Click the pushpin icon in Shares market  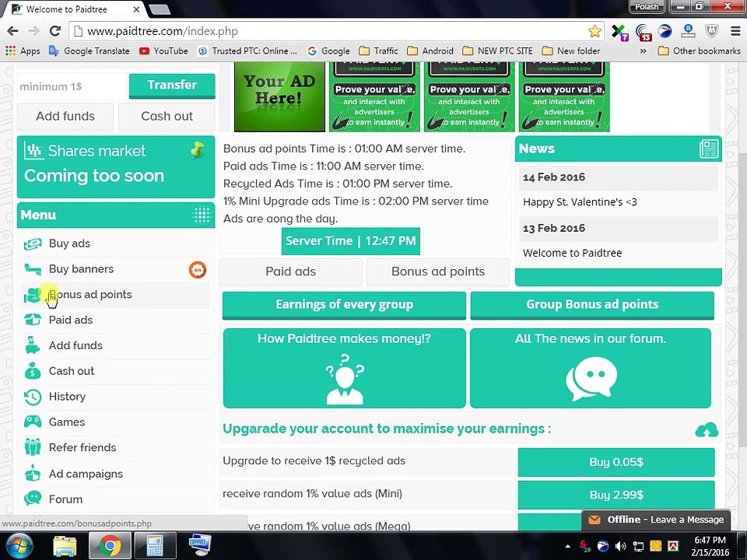click(x=197, y=150)
